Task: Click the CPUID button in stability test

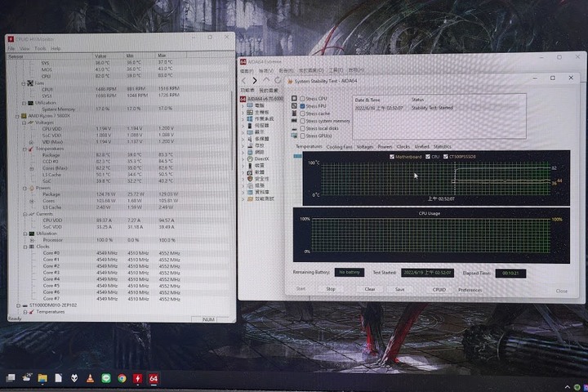Action: (x=439, y=290)
